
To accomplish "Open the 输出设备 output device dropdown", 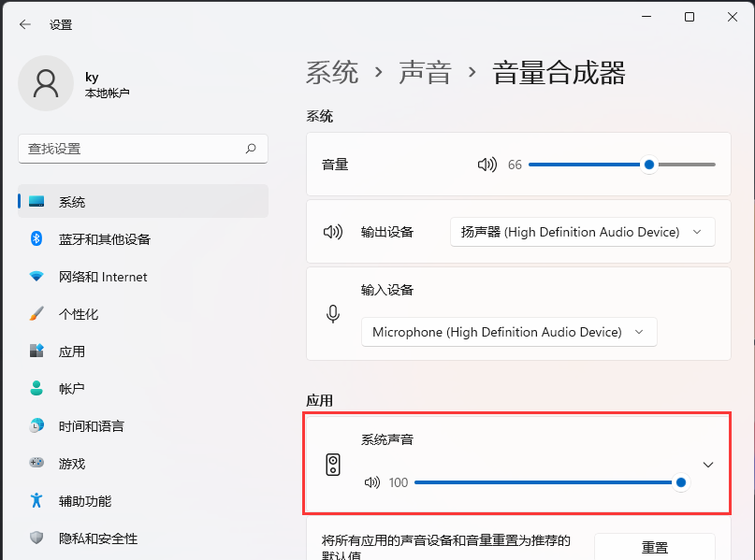I will 582,232.
